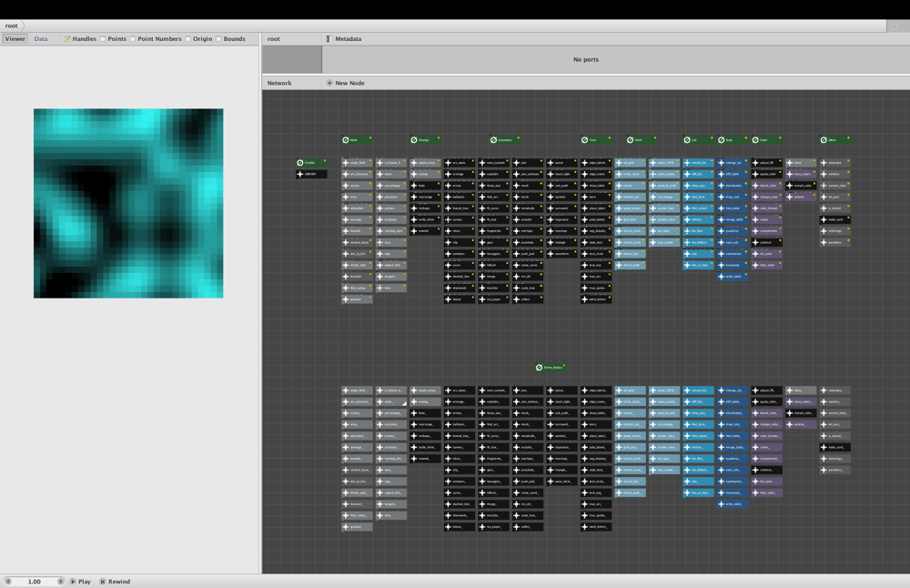The image size is (910, 588).
Task: Select the upper group's primes node
Action: (391, 208)
